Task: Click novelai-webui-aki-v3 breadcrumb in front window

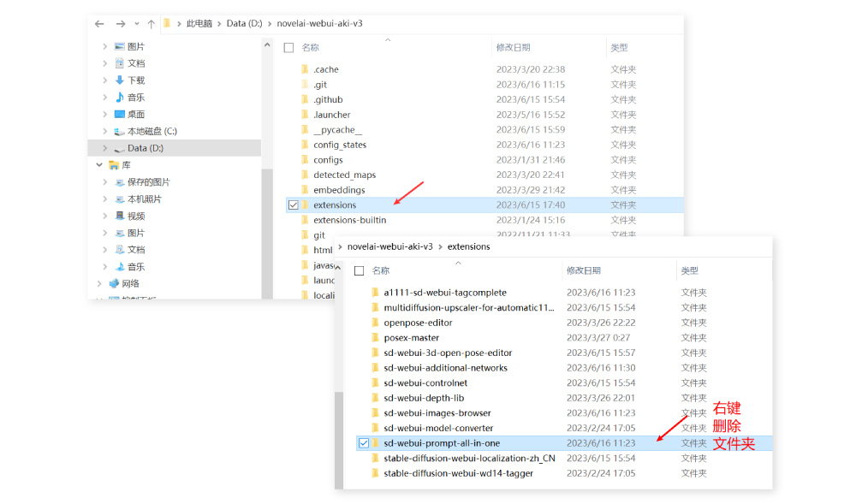Action: [x=389, y=246]
